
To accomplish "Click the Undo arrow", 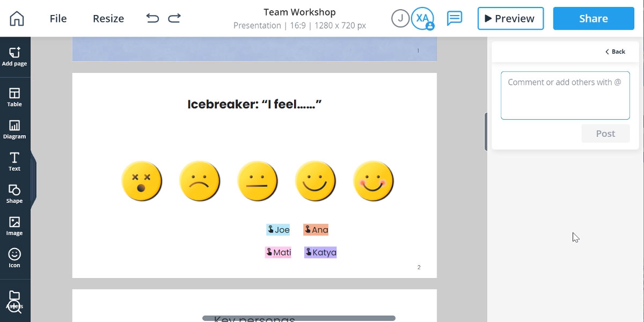I will pos(152,18).
